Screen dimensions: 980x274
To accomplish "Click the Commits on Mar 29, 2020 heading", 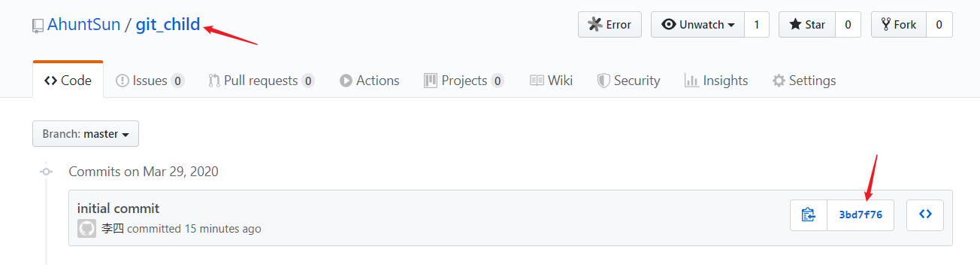I will coord(144,172).
